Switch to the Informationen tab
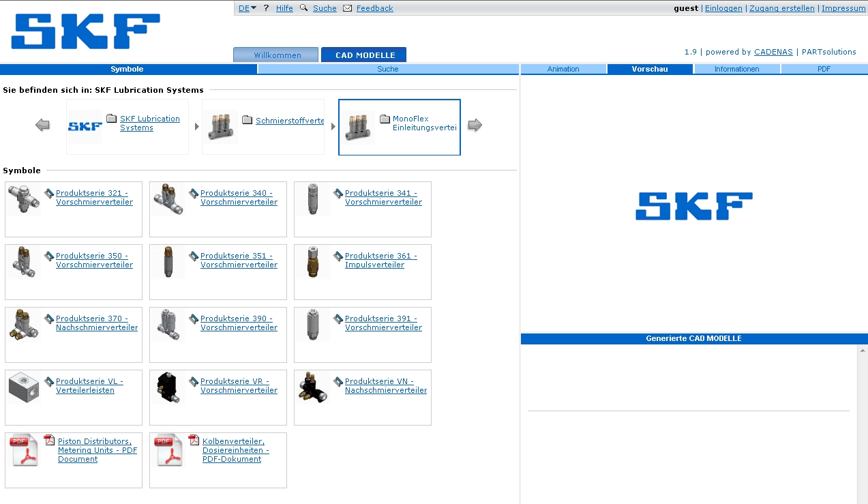868x504 pixels. 736,68
